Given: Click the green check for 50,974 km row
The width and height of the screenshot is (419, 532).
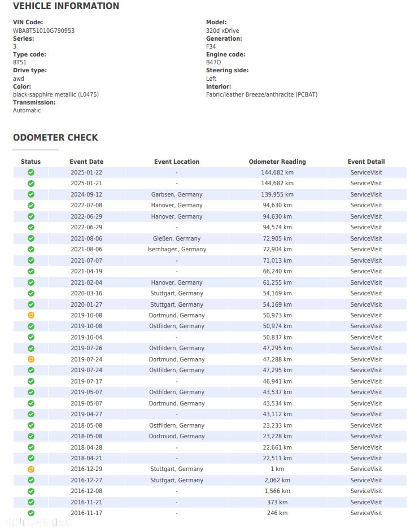Looking at the screenshot, I should coord(31,326).
